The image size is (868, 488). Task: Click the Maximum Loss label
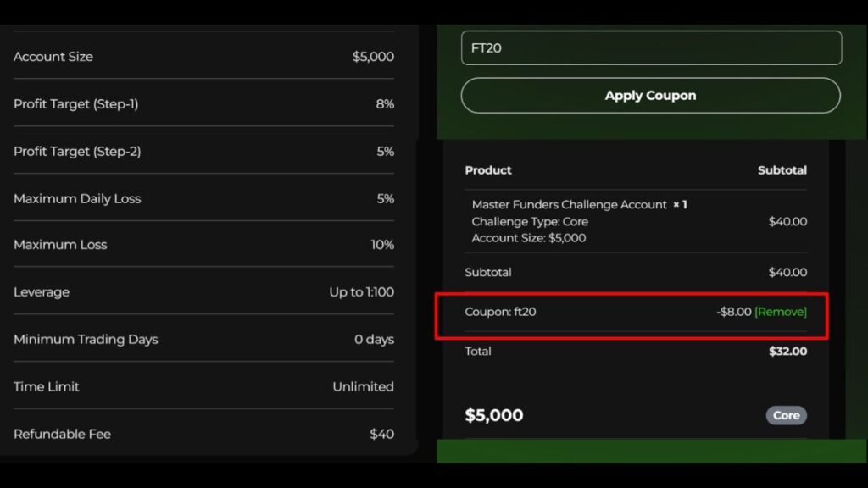coord(60,245)
